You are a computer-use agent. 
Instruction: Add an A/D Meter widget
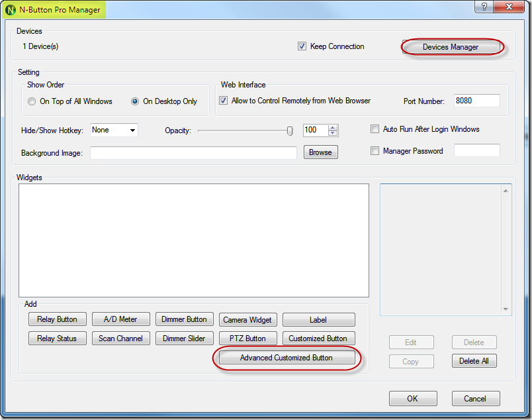click(120, 319)
